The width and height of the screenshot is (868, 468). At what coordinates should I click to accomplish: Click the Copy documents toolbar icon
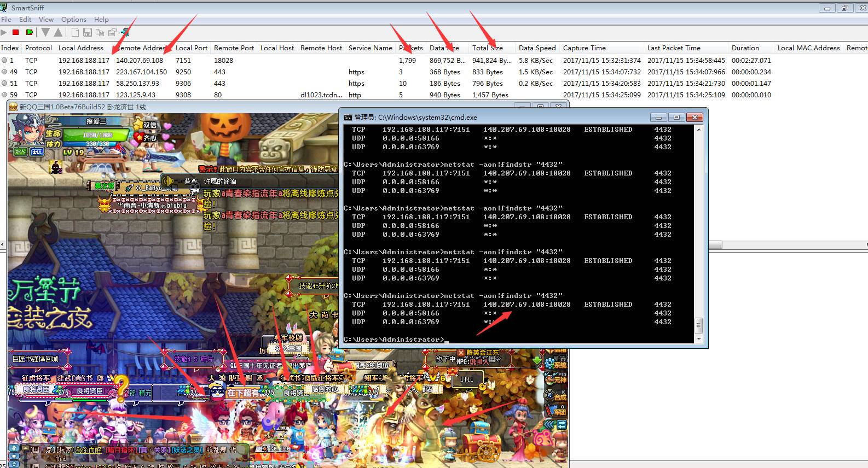click(100, 33)
